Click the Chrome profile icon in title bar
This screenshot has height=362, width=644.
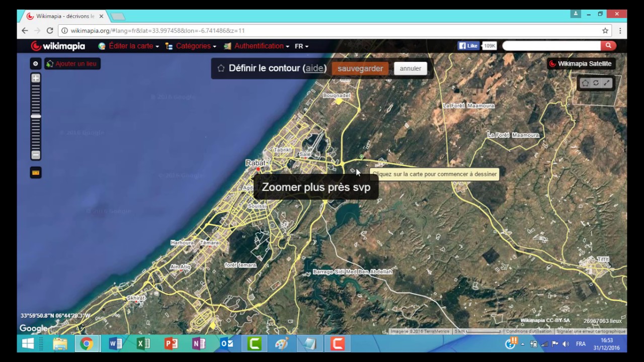pos(576,14)
